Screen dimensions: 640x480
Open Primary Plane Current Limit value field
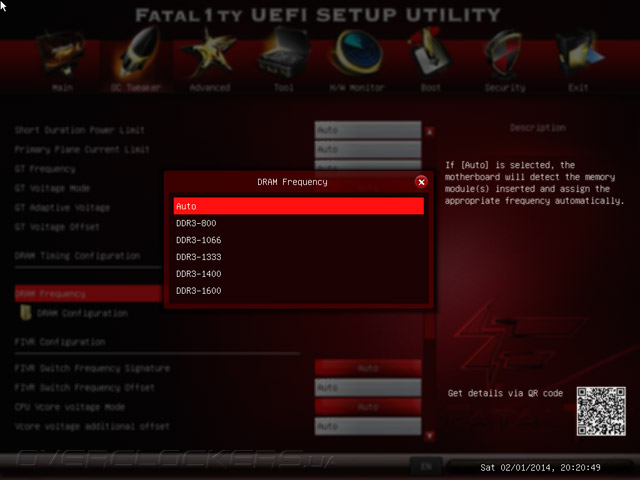tap(368, 149)
